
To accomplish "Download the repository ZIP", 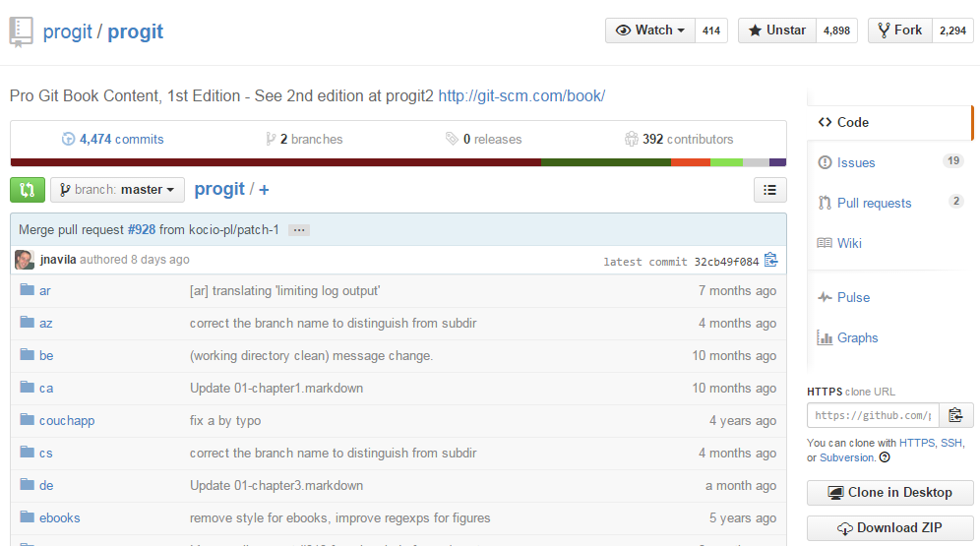I will coord(890,528).
